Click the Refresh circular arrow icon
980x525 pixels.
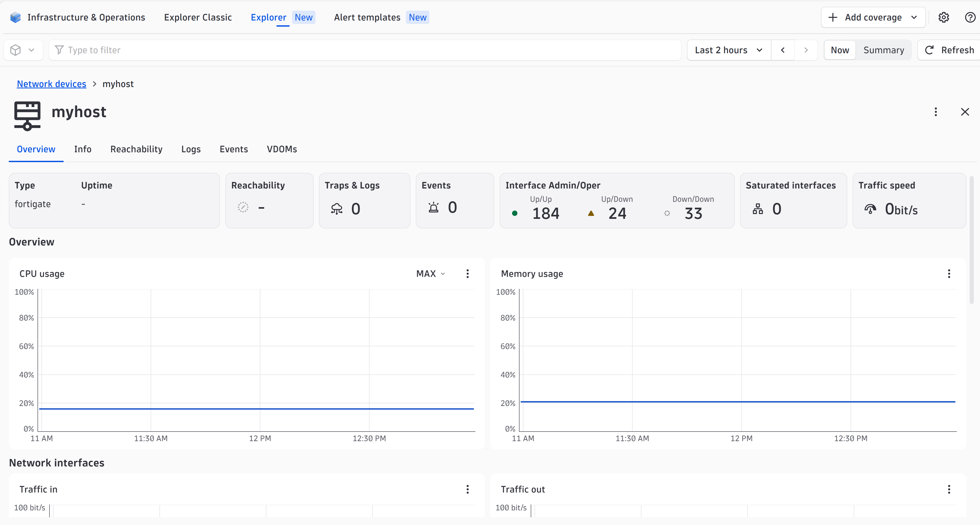point(929,50)
